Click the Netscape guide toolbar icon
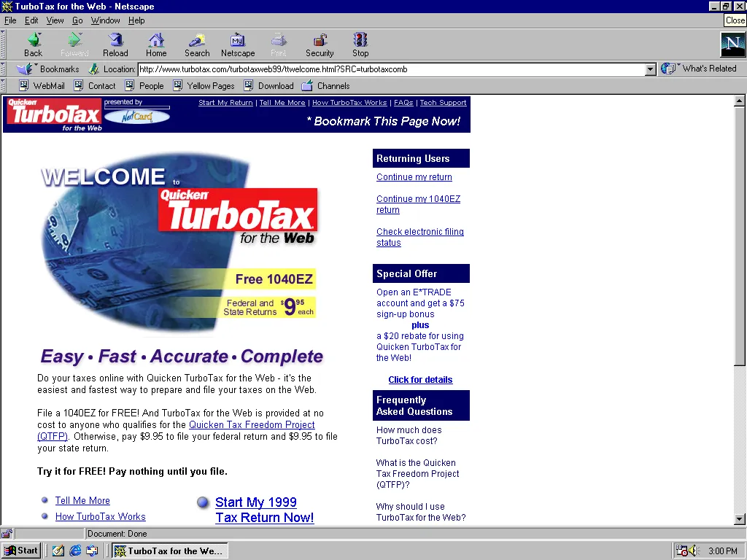The width and height of the screenshot is (747, 560). tap(237, 44)
